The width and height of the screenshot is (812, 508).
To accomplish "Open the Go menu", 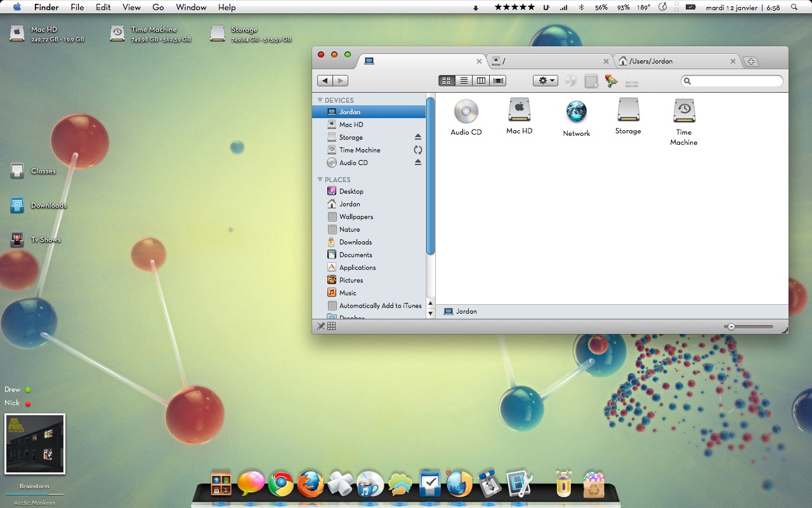I will point(158,8).
